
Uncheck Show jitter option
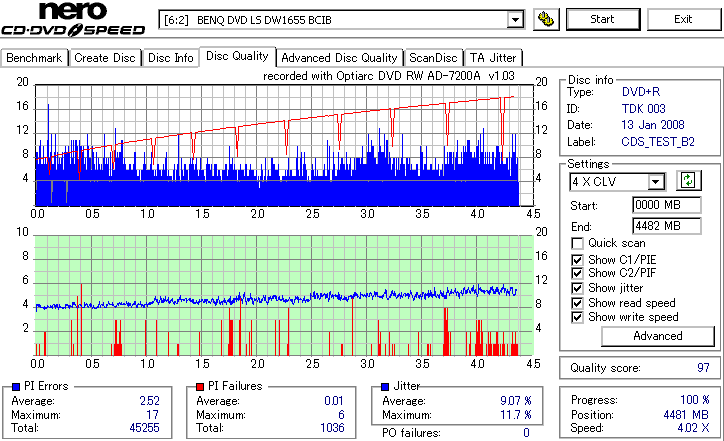point(577,288)
